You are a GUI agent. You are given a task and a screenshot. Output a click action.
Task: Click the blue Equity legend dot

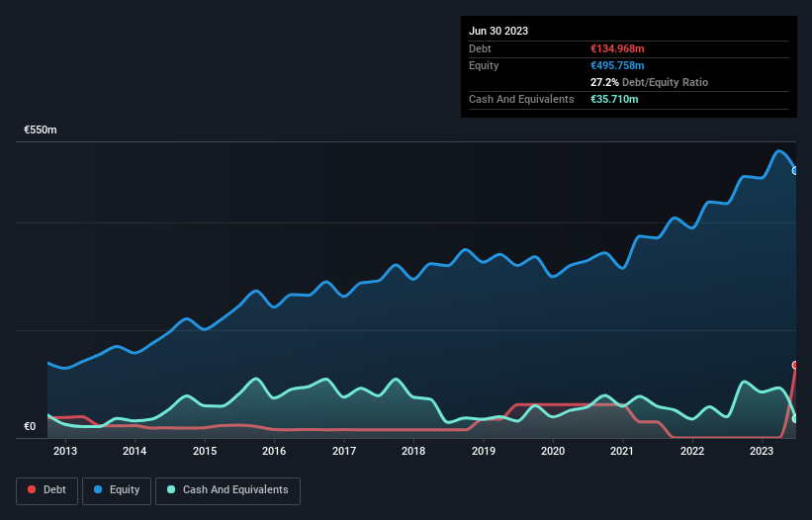(x=98, y=489)
